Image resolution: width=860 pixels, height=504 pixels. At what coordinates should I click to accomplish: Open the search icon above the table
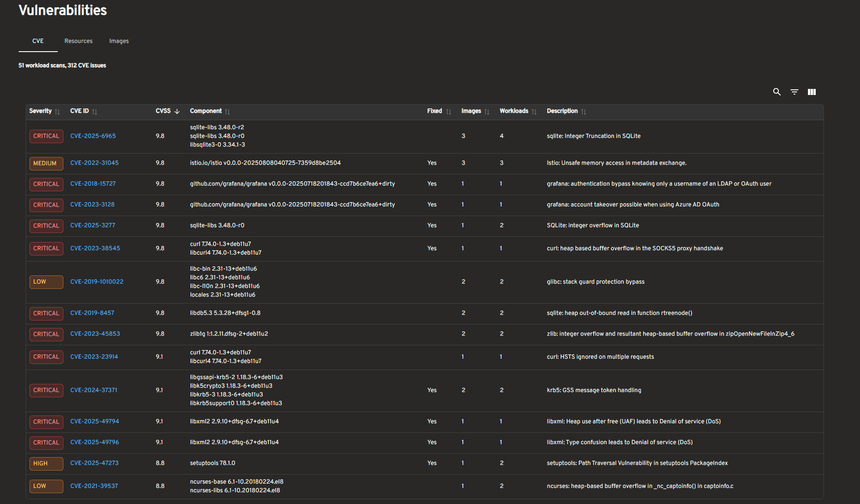click(777, 92)
